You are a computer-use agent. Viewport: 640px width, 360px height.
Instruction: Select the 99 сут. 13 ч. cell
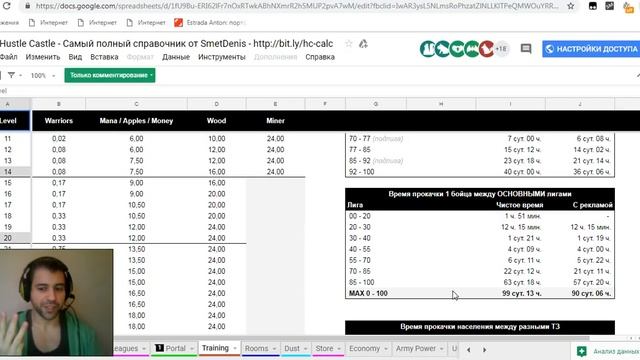[x=511, y=293]
